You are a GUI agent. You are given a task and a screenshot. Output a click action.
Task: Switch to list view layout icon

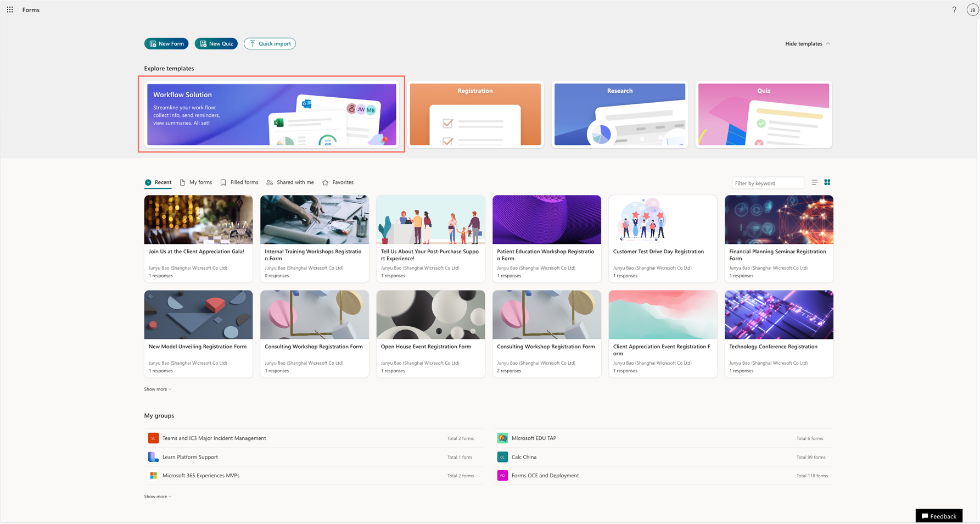[815, 182]
